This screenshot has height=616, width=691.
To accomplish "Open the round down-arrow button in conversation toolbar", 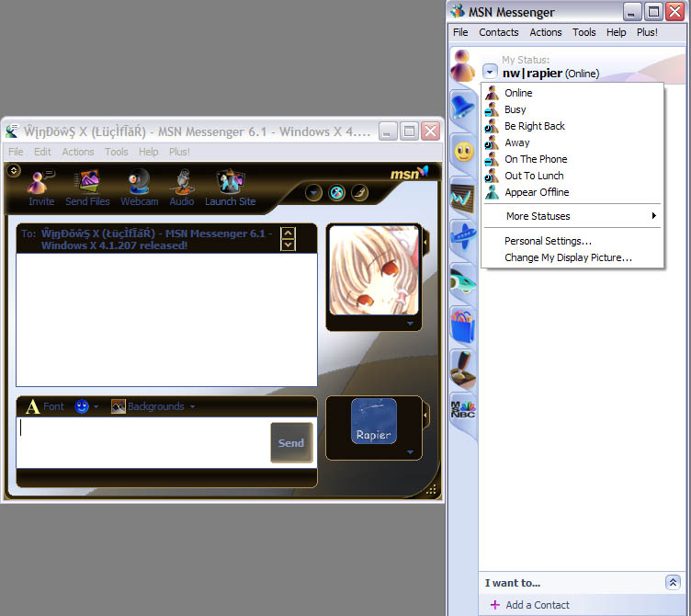I will (313, 193).
